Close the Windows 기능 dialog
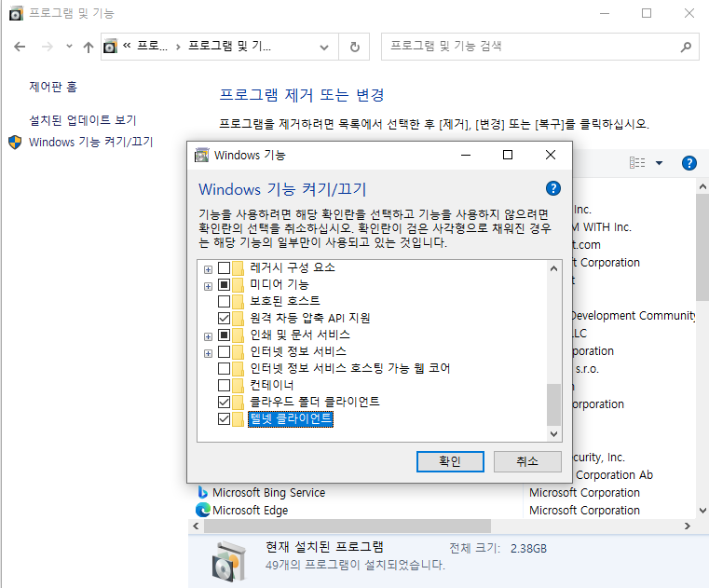The width and height of the screenshot is (709, 588). (551, 155)
